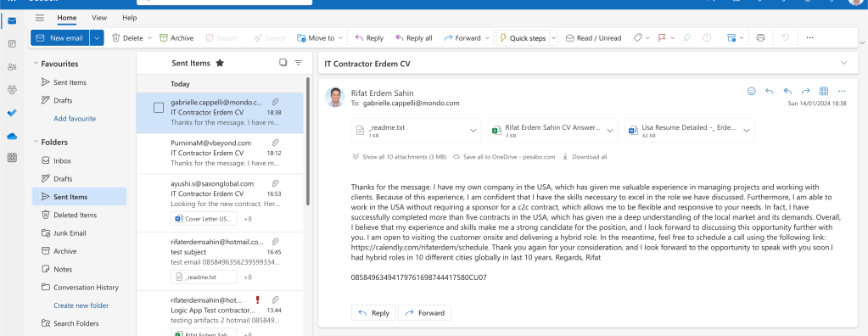Archive the selected message
868x336 pixels.
click(x=176, y=37)
